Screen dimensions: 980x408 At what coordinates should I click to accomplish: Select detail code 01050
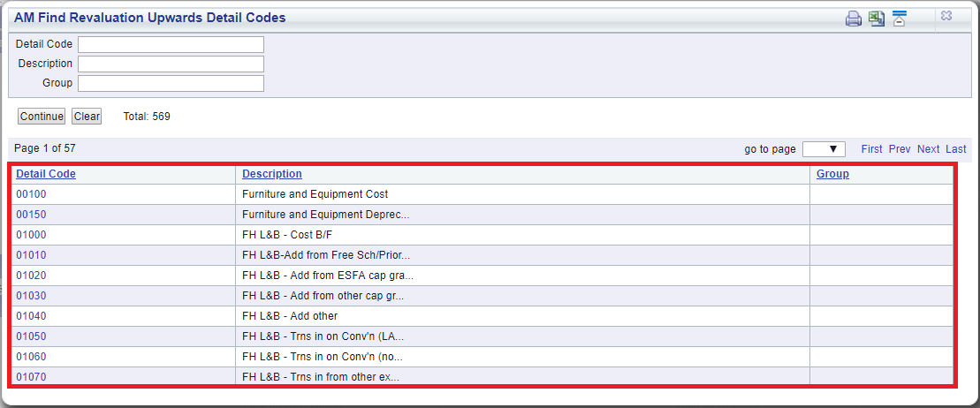click(31, 336)
